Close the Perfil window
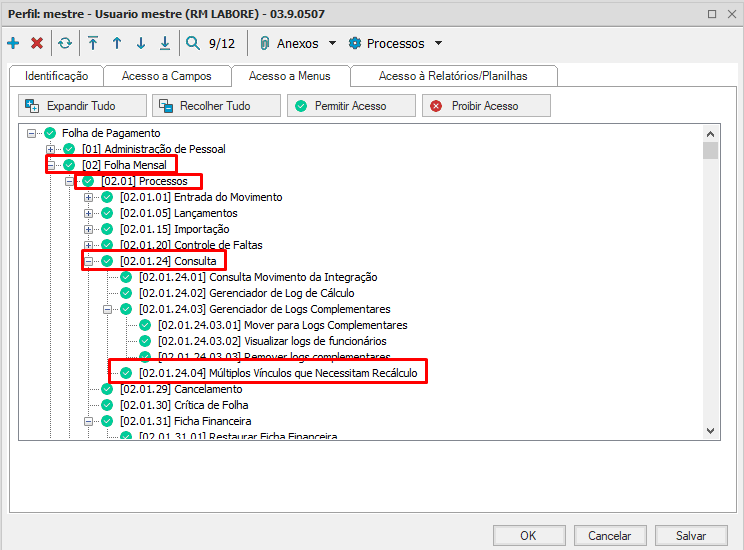This screenshot has height=550, width=744. pos(732,14)
